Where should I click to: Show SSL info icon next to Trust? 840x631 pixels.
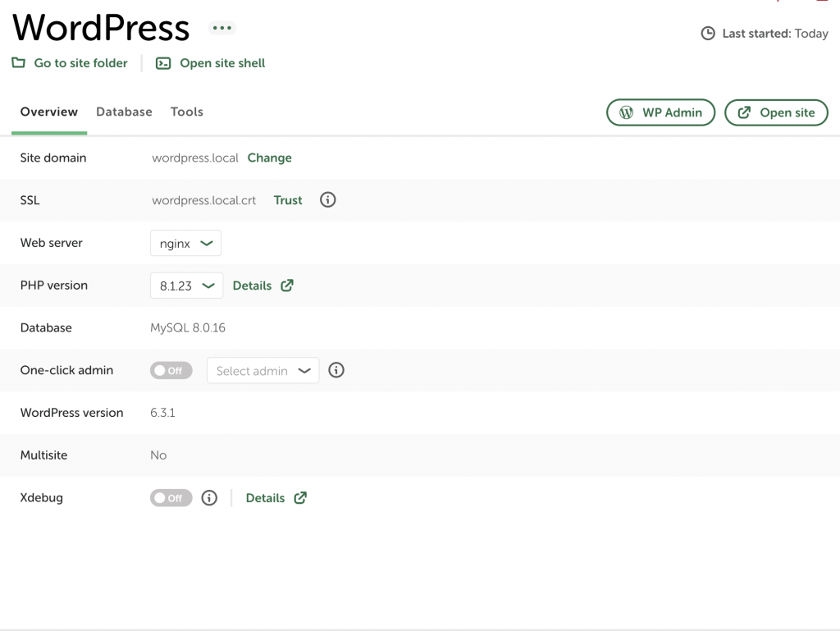[x=328, y=199]
